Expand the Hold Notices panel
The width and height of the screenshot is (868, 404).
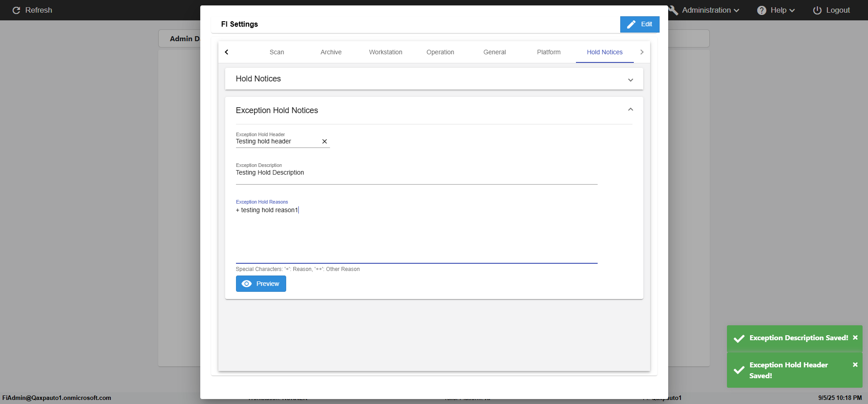point(630,80)
